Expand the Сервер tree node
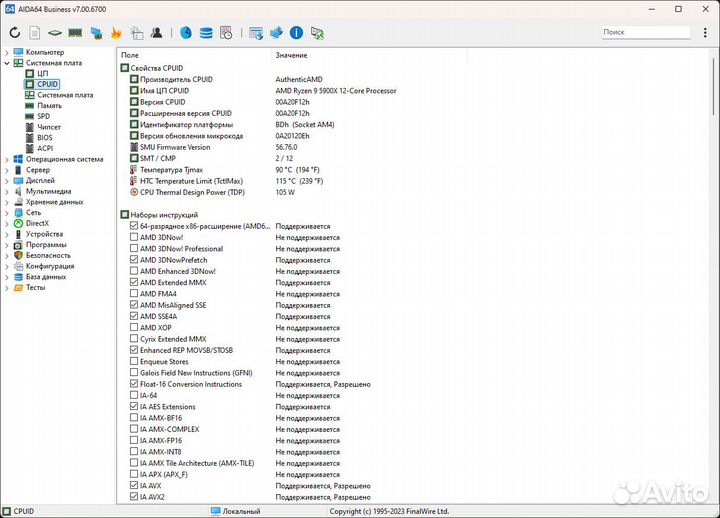The width and height of the screenshot is (720, 518). [x=6, y=170]
